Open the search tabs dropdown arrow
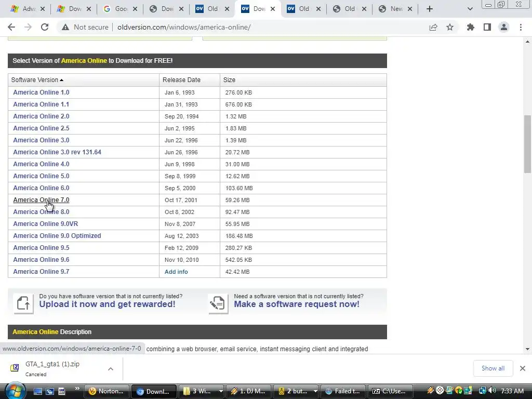 point(470,9)
